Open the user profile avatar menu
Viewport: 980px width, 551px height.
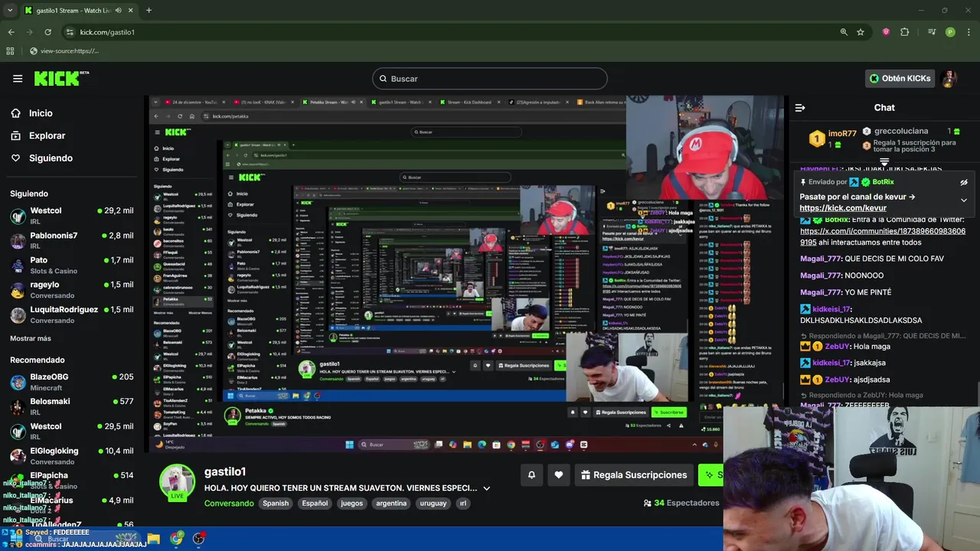(x=949, y=78)
